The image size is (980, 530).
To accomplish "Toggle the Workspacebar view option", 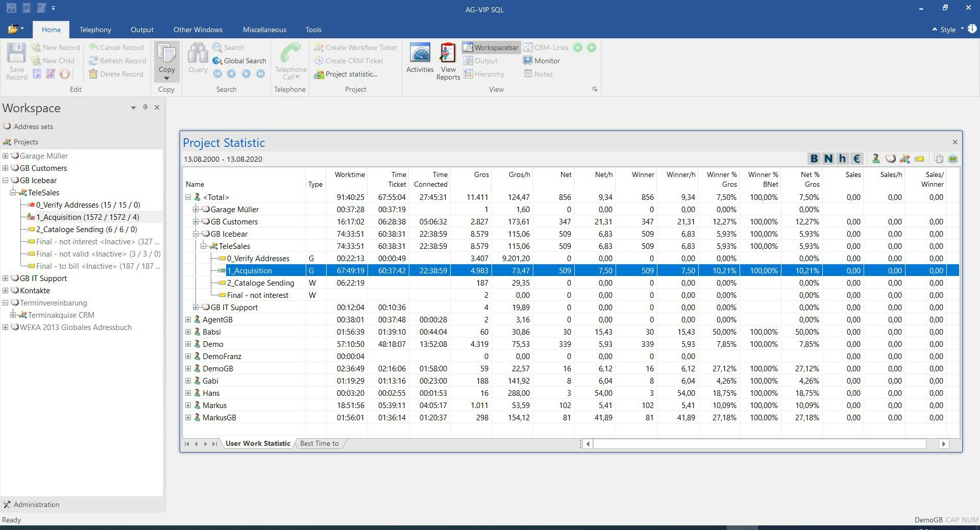I will coord(491,47).
